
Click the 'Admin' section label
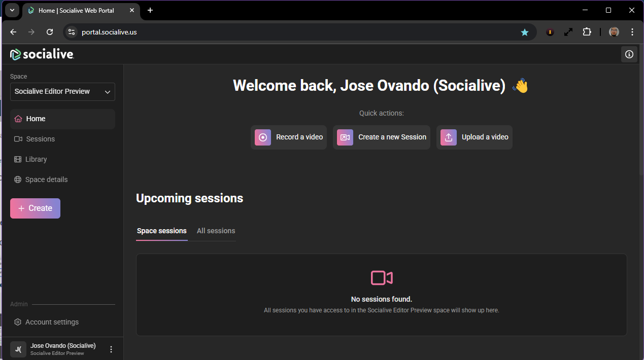pyautogui.click(x=19, y=304)
